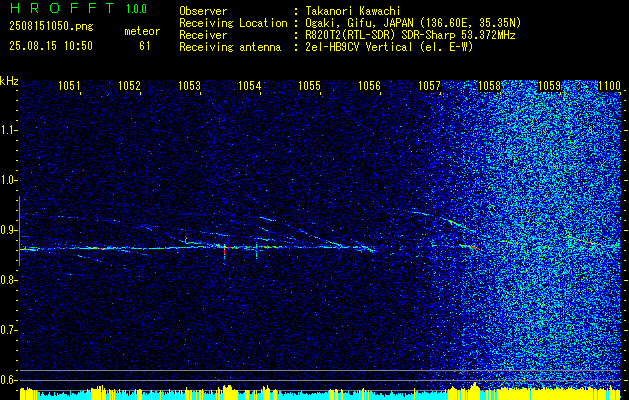This screenshot has width=629, height=400.
Task: Click the 1056 time marker
Action: pyautogui.click(x=369, y=85)
